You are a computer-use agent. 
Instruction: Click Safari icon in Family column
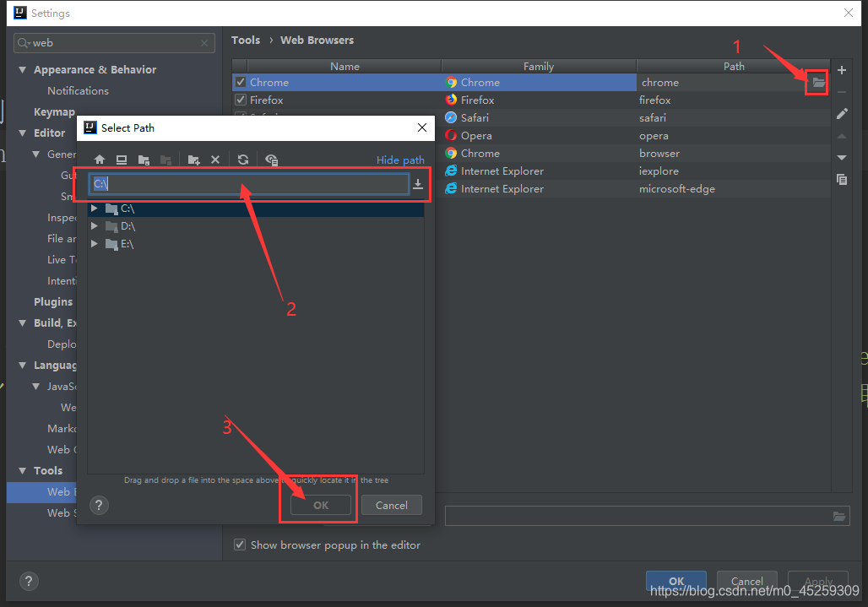(451, 118)
